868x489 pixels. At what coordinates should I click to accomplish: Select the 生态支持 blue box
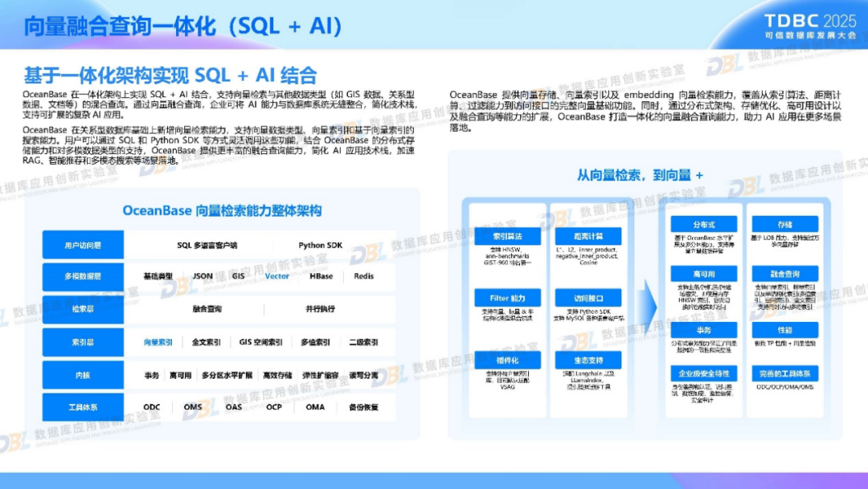coord(588,360)
